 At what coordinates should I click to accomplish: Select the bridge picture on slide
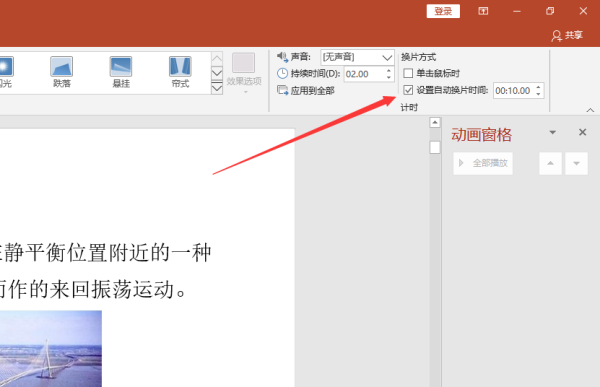tap(51, 349)
